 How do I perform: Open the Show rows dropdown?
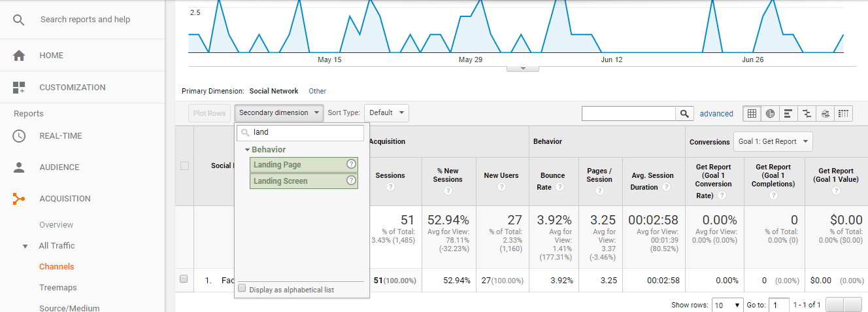[x=727, y=305]
